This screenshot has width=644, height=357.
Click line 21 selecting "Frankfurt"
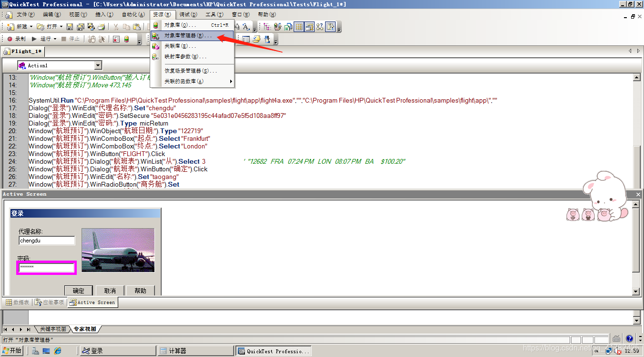click(x=119, y=138)
